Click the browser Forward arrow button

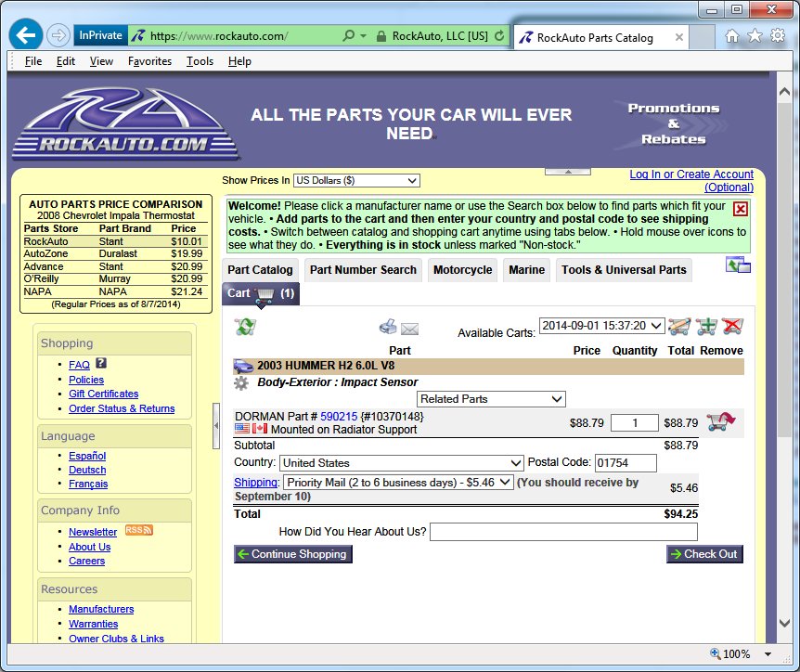point(58,35)
